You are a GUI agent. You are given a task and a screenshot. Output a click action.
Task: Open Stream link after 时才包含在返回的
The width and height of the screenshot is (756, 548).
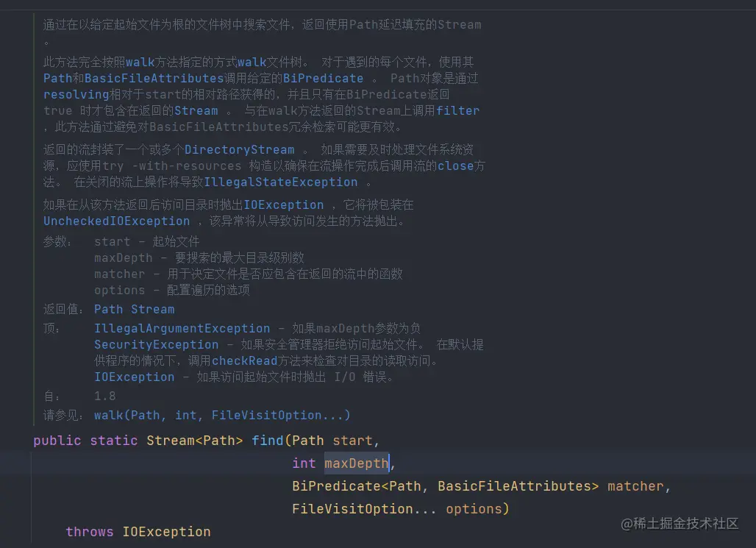pyautogui.click(x=196, y=111)
